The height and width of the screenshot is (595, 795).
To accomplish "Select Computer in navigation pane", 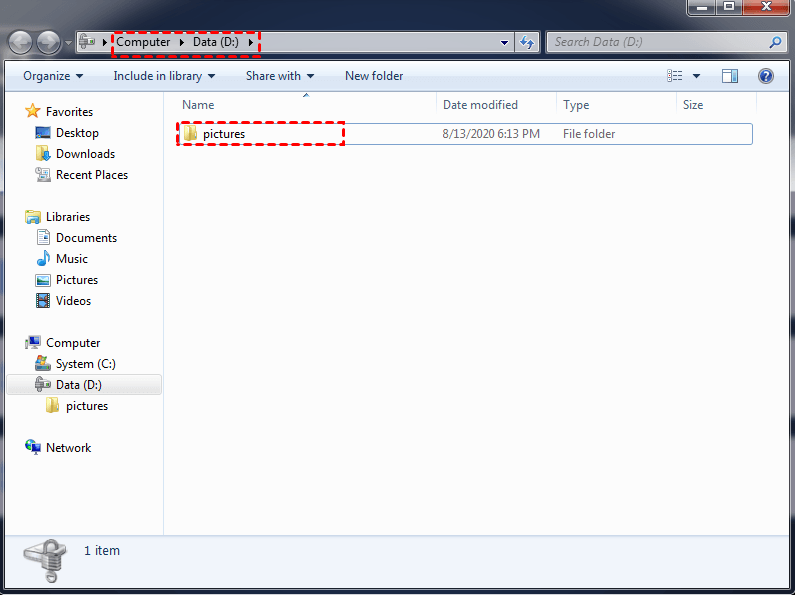I will point(73,343).
